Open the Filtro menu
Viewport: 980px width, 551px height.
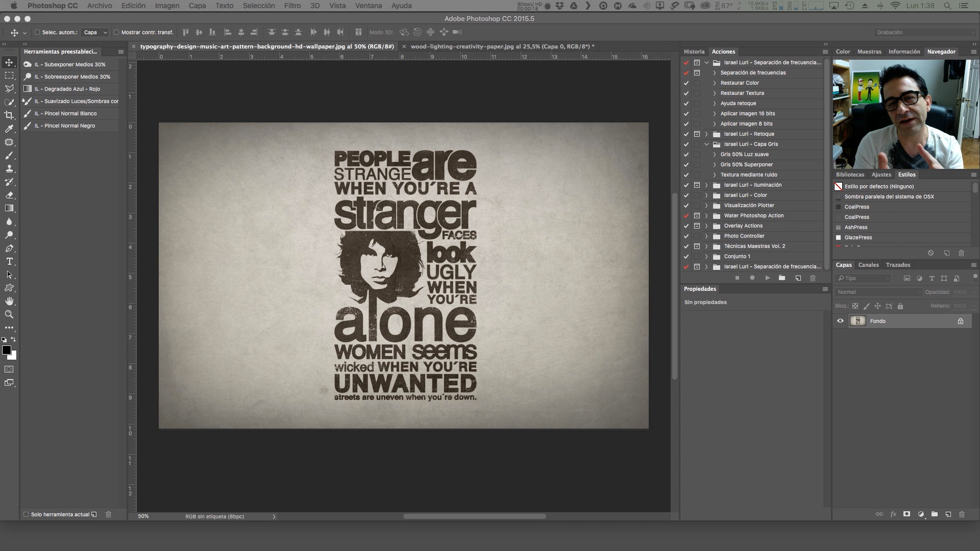(x=292, y=6)
